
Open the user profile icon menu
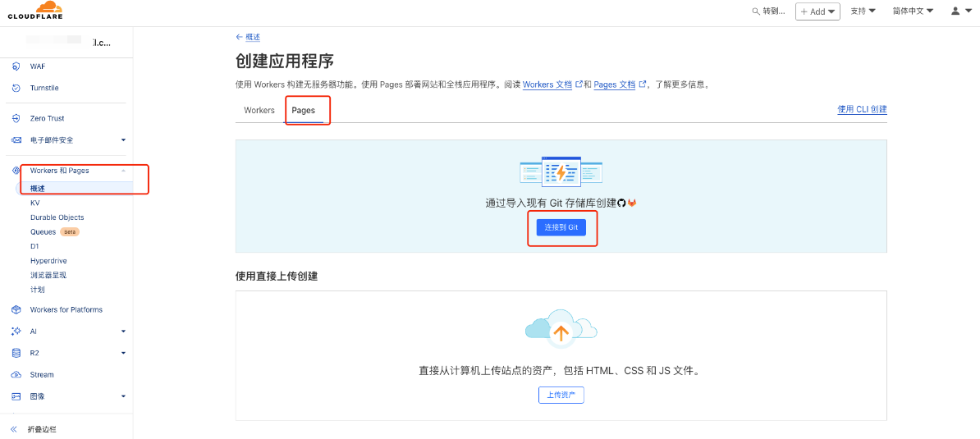coord(962,11)
